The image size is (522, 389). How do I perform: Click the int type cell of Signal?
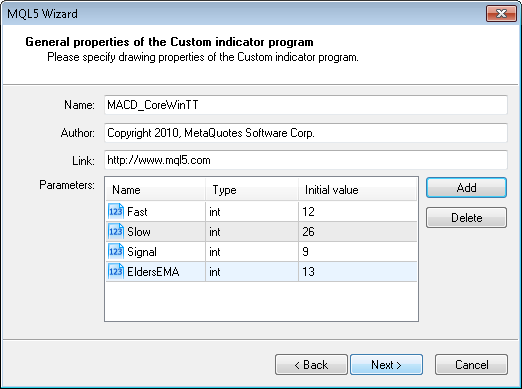[252, 252]
